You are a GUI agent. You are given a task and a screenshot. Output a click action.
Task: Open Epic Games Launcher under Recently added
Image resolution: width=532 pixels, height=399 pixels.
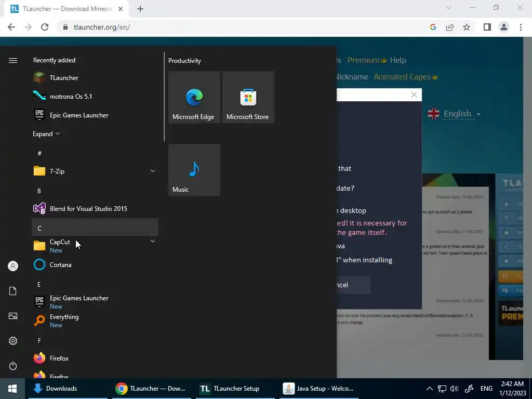95,115
